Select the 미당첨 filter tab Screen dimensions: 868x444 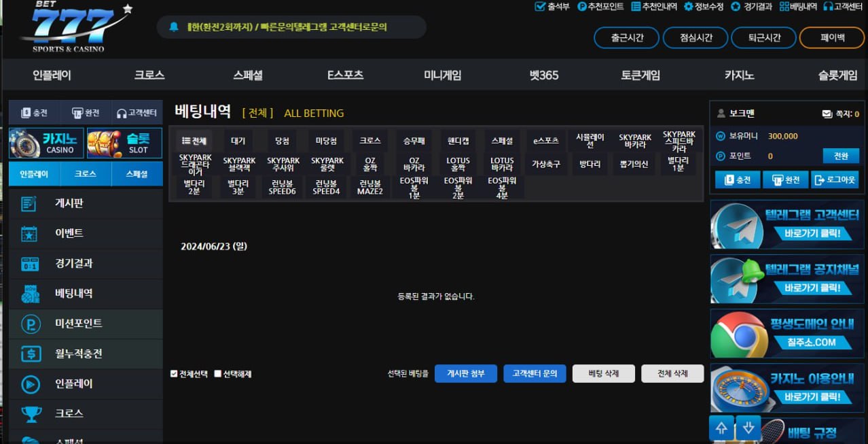click(326, 141)
